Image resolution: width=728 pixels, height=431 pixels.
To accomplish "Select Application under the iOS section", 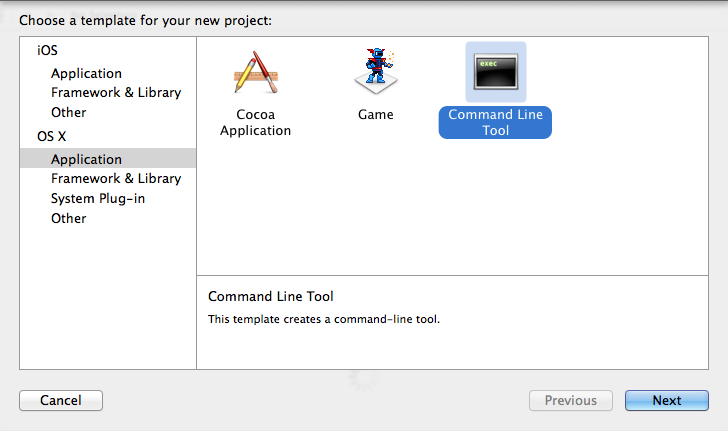I will coord(86,73).
